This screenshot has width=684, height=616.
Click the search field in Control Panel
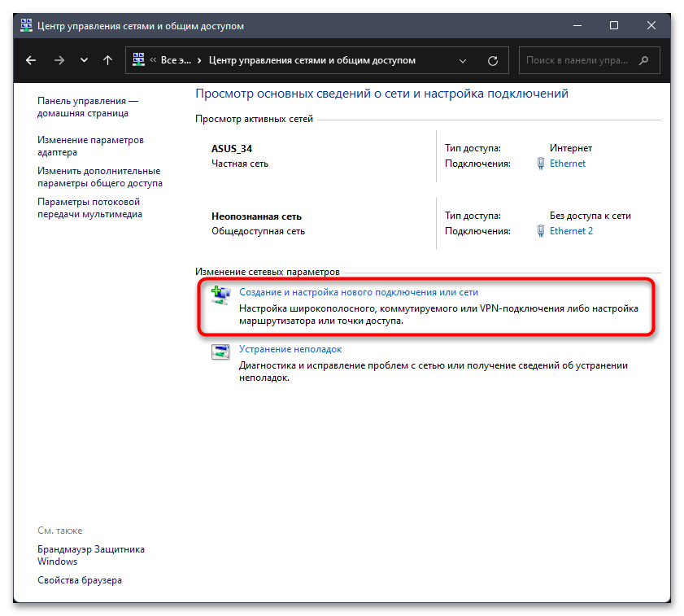[x=589, y=60]
